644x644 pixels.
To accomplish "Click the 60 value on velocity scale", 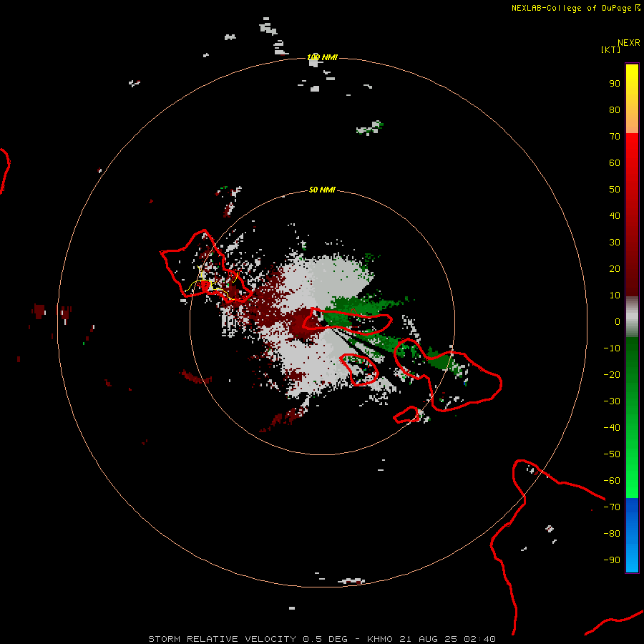I will (615, 163).
